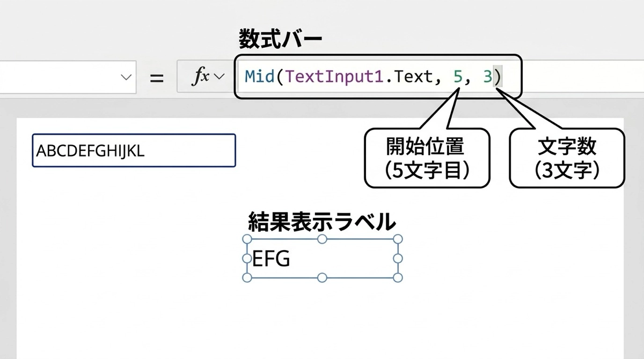Click the 文字数 callout box
Screen dimensions: 644x359
(x=567, y=158)
